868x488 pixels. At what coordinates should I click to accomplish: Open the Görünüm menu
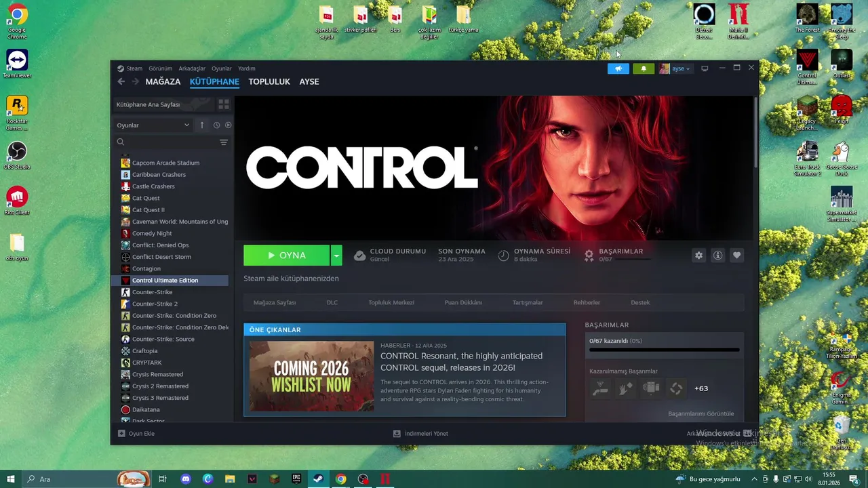161,68
